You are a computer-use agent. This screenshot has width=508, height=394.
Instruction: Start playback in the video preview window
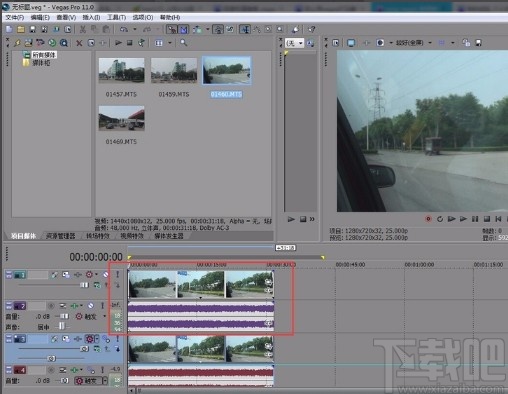463,219
